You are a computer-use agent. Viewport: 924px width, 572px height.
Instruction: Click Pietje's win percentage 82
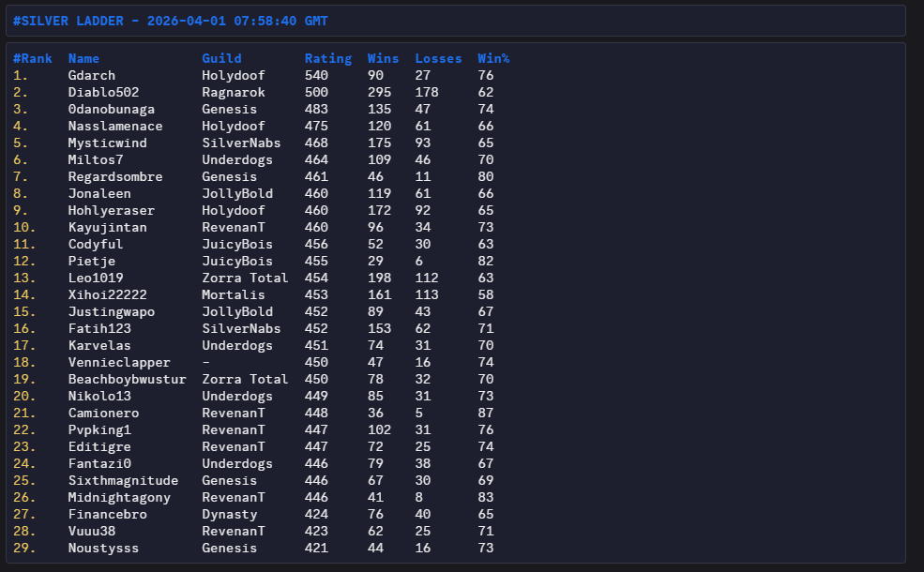click(x=485, y=261)
